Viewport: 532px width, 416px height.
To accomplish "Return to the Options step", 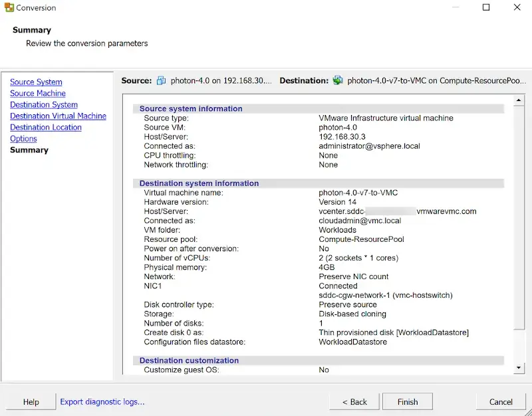I will 23,139.
